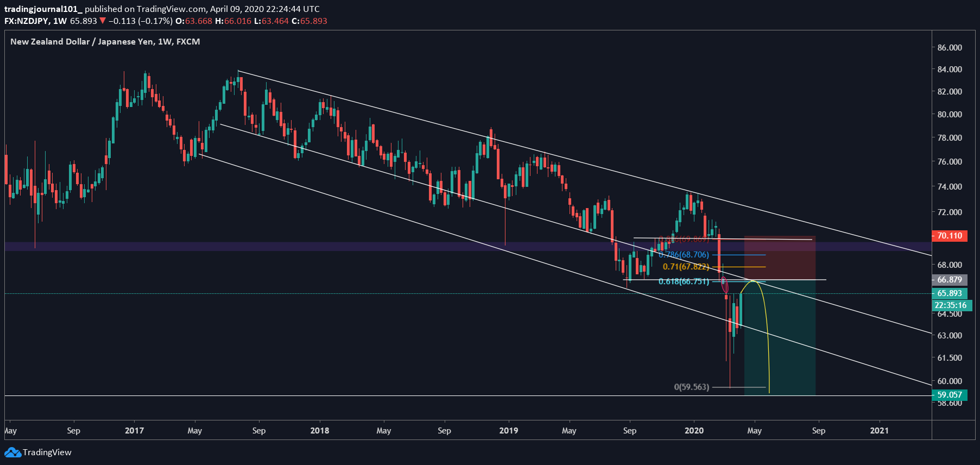Select the green profit zone of short position
This screenshot has height=465, width=980.
click(780, 337)
